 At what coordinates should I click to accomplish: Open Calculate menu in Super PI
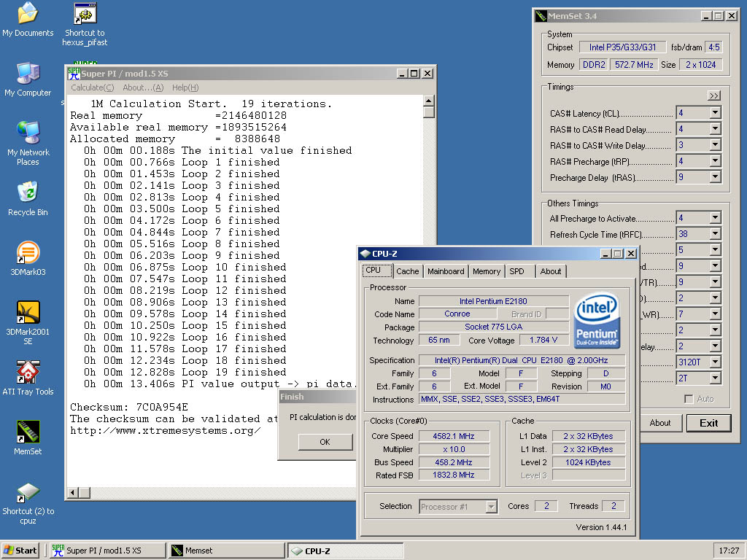pyautogui.click(x=93, y=87)
